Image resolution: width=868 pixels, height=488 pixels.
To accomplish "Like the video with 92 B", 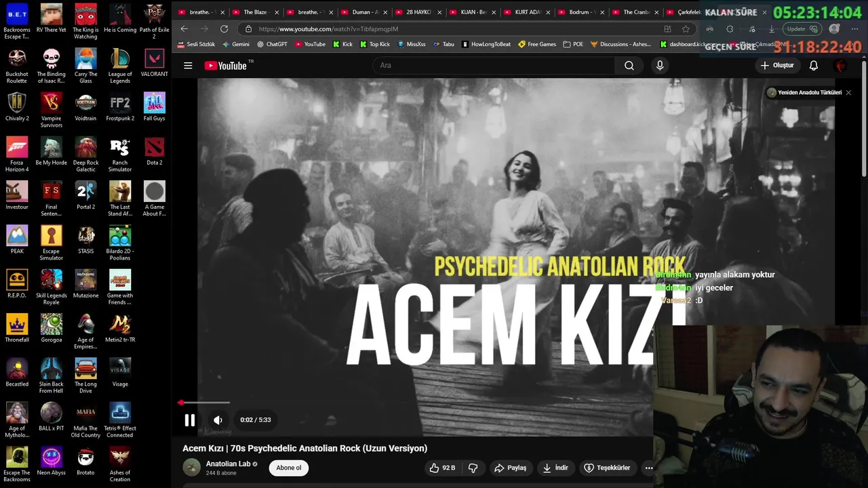I will 442,468.
